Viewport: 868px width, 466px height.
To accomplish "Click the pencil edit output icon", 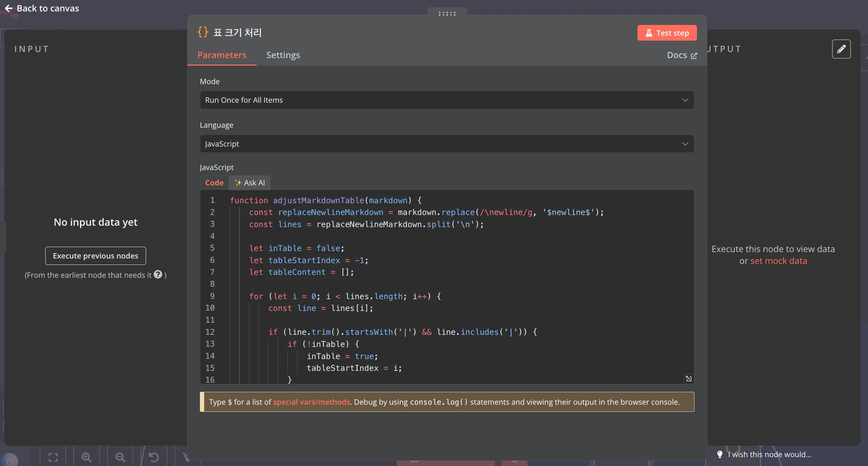I will (841, 49).
